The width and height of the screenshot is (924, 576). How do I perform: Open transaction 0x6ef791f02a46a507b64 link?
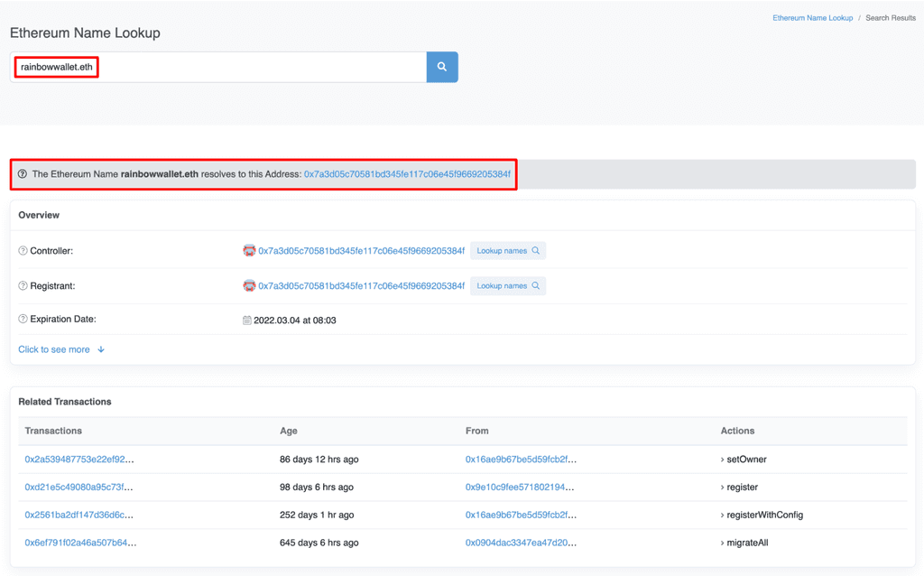point(80,543)
